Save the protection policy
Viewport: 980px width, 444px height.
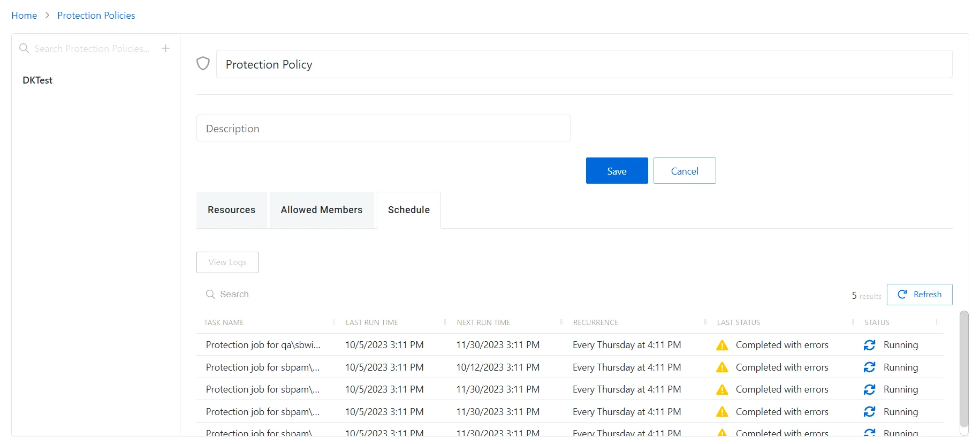[x=617, y=171]
